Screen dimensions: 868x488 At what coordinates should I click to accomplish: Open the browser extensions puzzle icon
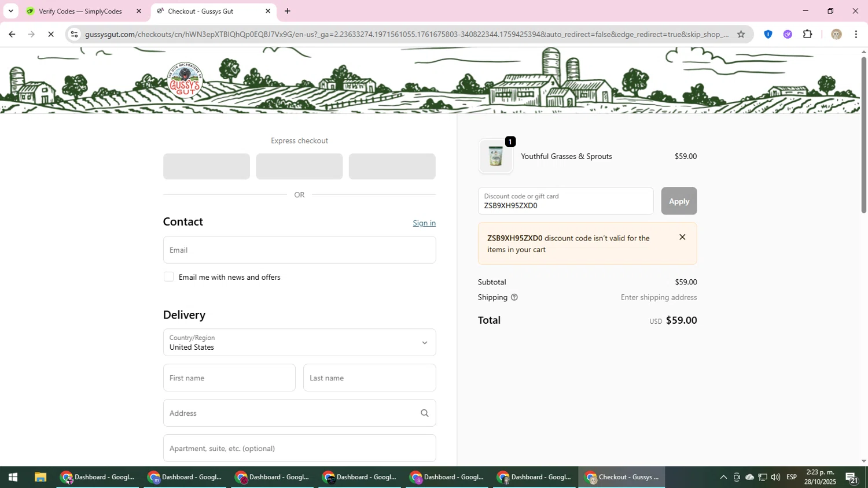point(808,34)
